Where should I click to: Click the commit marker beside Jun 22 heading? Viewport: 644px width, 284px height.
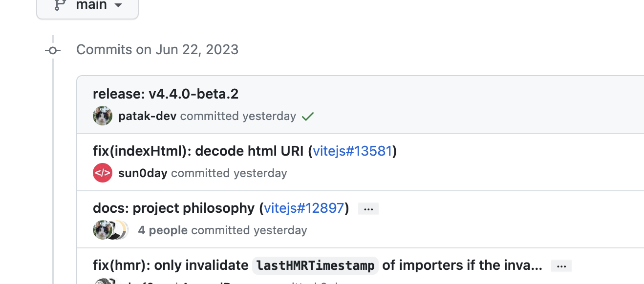[x=53, y=50]
